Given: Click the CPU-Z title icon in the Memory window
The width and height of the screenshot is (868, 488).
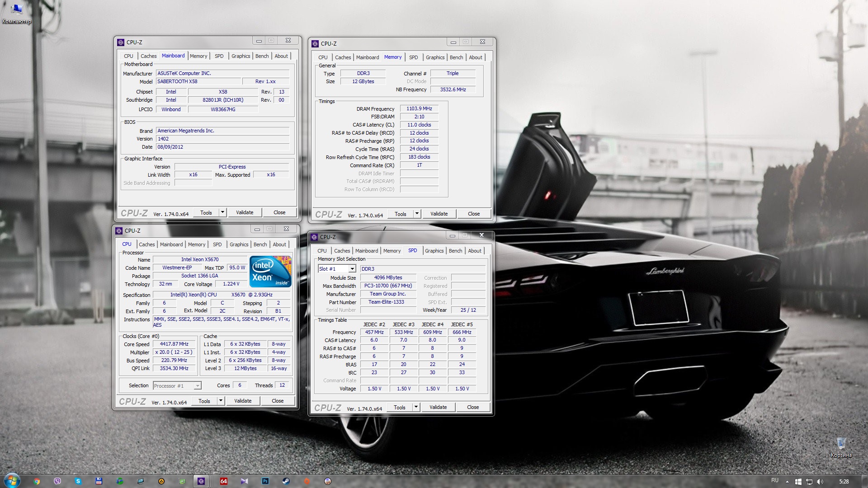Looking at the screenshot, I should pyautogui.click(x=315, y=43).
